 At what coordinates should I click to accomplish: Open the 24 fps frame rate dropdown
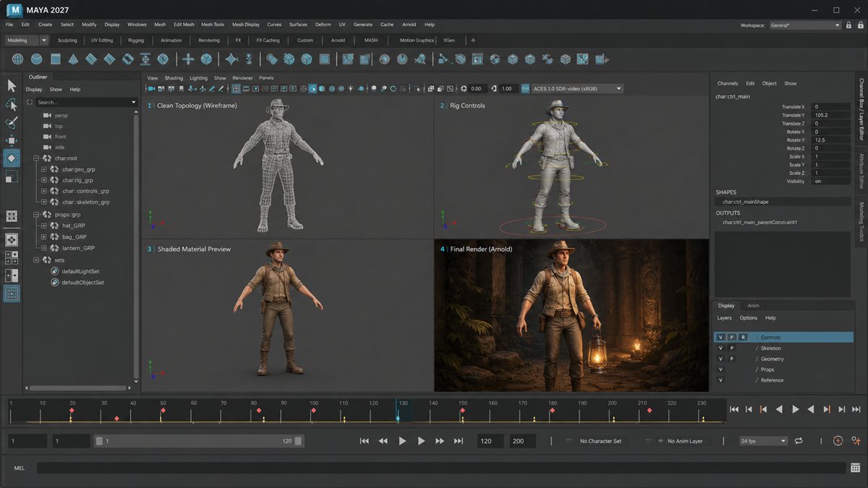pyautogui.click(x=763, y=441)
